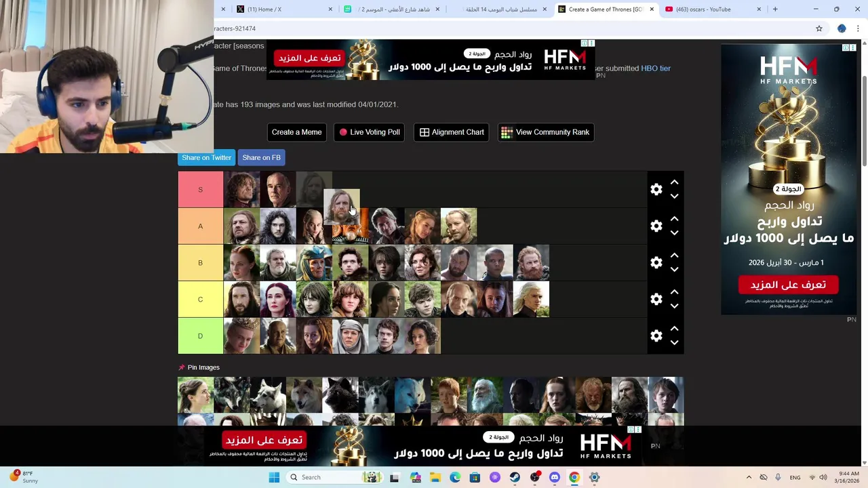Select the last image in B tier row
The height and width of the screenshot is (488, 868).
532,263
